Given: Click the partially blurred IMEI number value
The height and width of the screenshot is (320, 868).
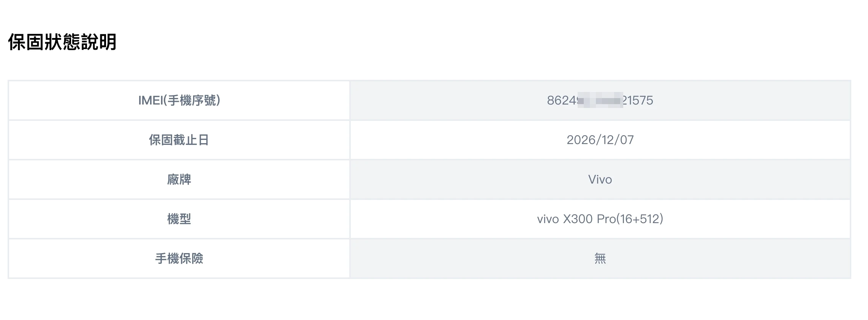Looking at the screenshot, I should tap(600, 100).
